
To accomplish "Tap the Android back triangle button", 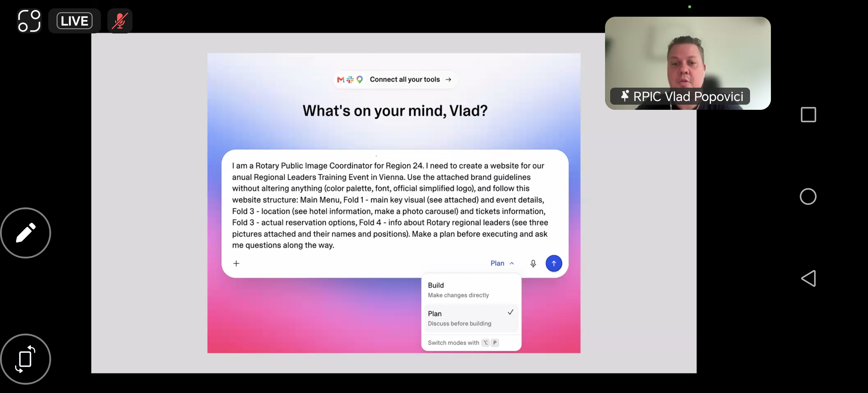I will 808,278.
